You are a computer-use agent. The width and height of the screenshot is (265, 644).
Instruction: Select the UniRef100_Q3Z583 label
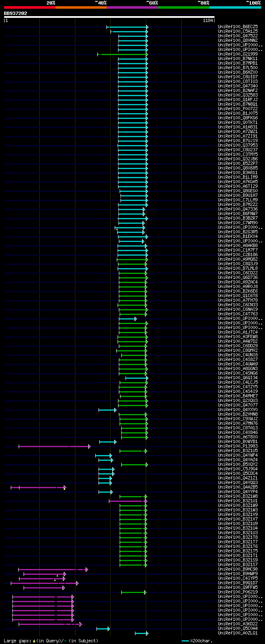pos(237,95)
